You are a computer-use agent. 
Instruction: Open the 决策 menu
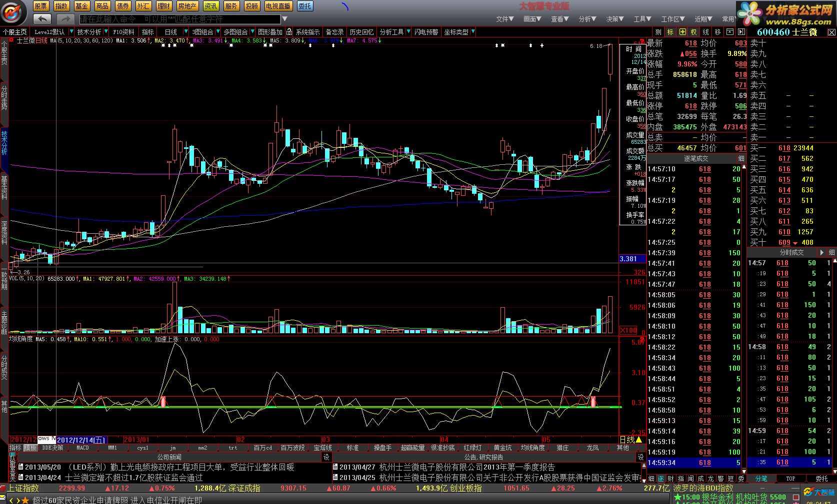tap(615, 19)
